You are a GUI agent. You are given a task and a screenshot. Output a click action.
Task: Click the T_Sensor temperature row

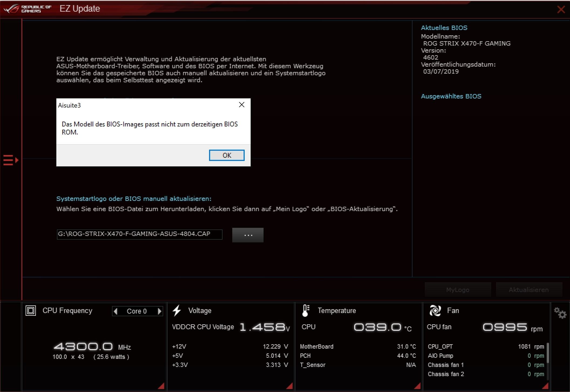[x=358, y=365]
